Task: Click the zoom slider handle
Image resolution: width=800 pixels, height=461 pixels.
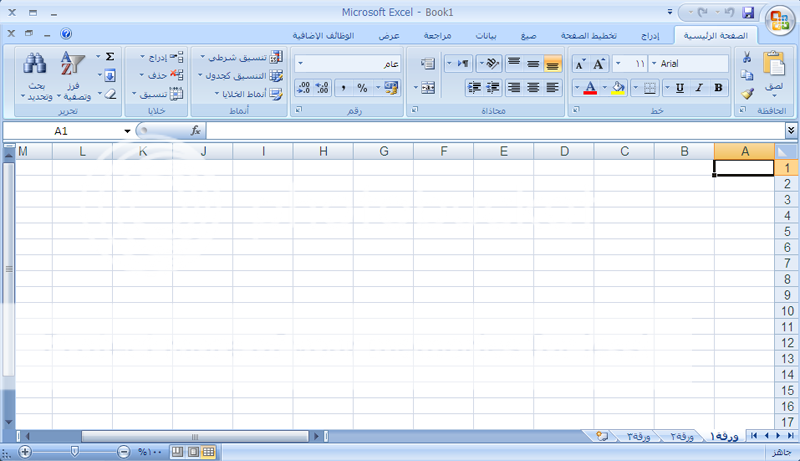Action: pyautogui.click(x=74, y=452)
